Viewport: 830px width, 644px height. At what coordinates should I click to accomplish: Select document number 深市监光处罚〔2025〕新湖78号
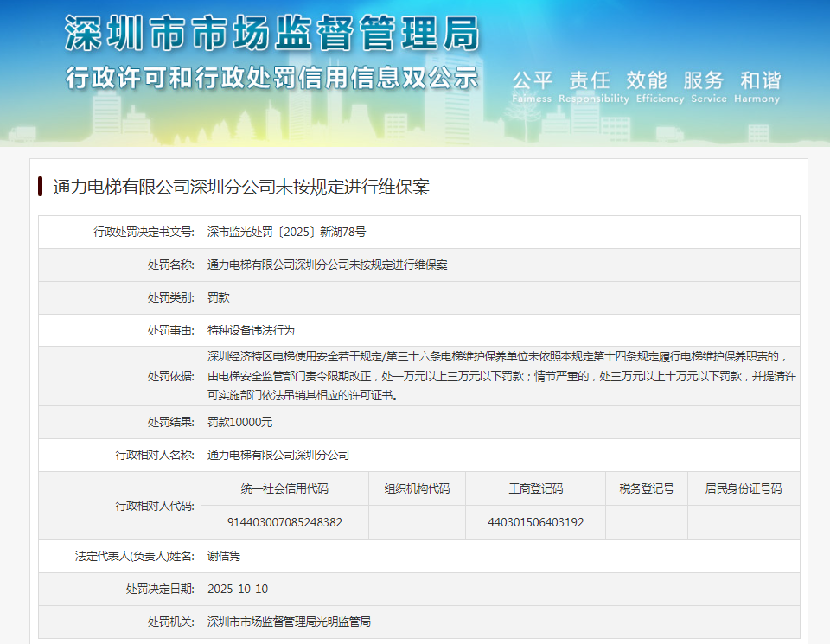click(x=286, y=232)
